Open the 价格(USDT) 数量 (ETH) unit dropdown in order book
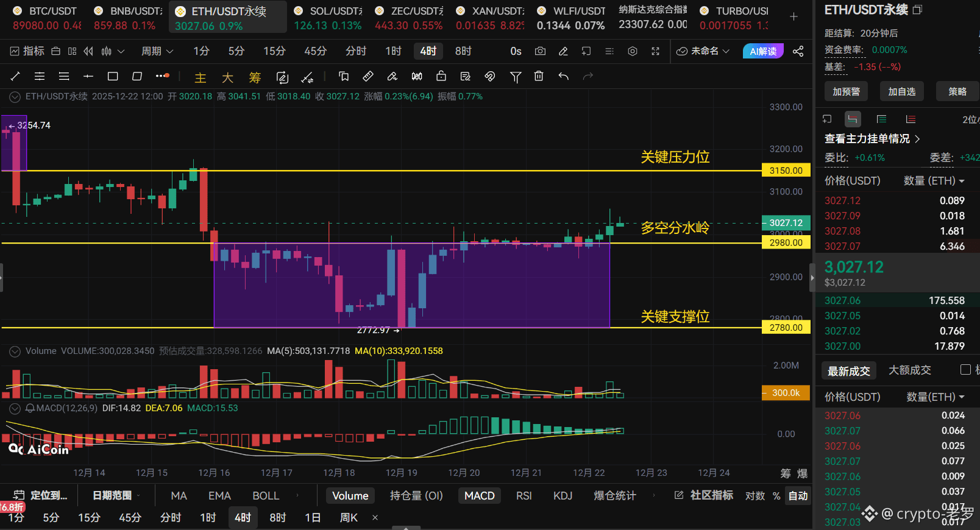This screenshot has height=530, width=980. pyautogui.click(x=934, y=181)
